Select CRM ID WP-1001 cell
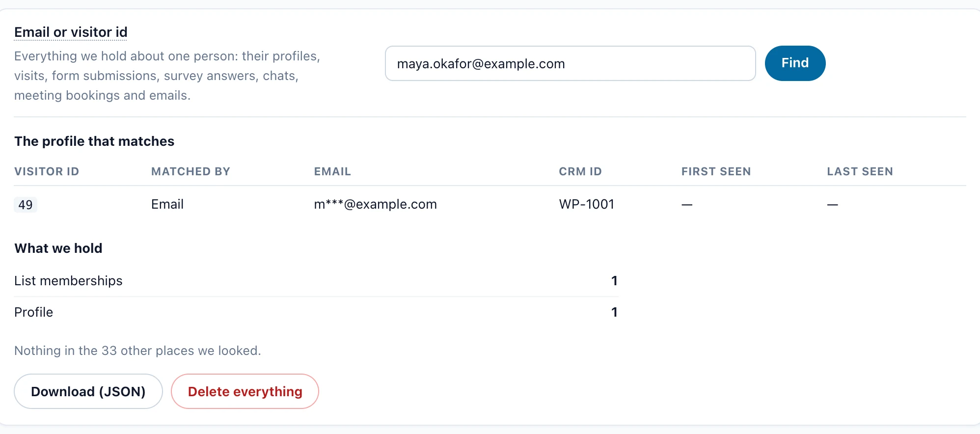 click(587, 204)
